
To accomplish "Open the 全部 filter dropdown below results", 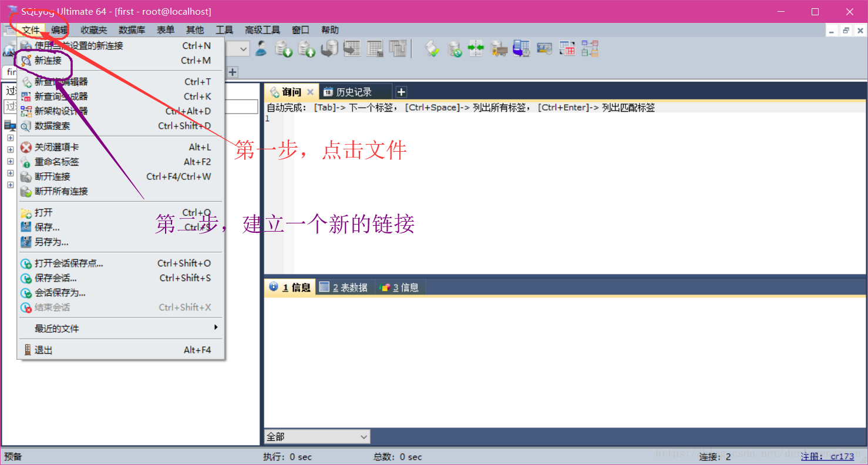I will [x=317, y=437].
